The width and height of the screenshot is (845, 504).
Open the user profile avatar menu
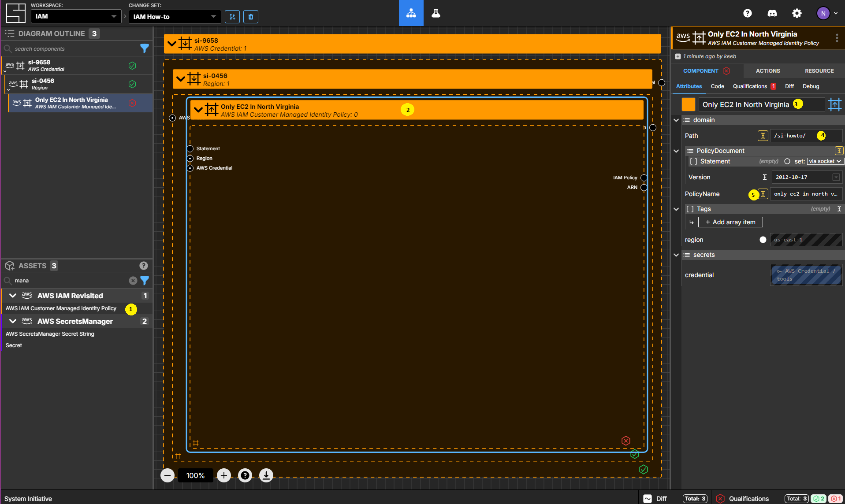827,13
